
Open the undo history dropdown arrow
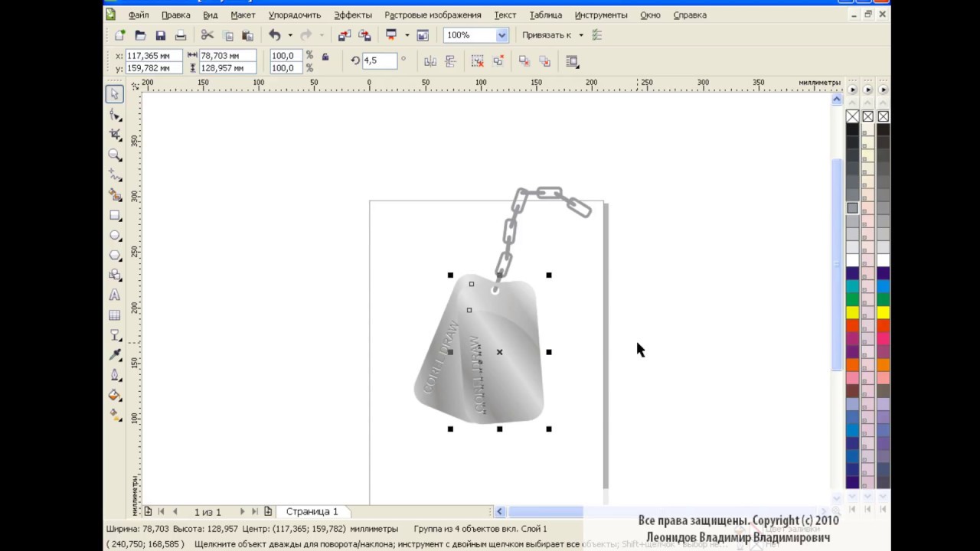290,35
